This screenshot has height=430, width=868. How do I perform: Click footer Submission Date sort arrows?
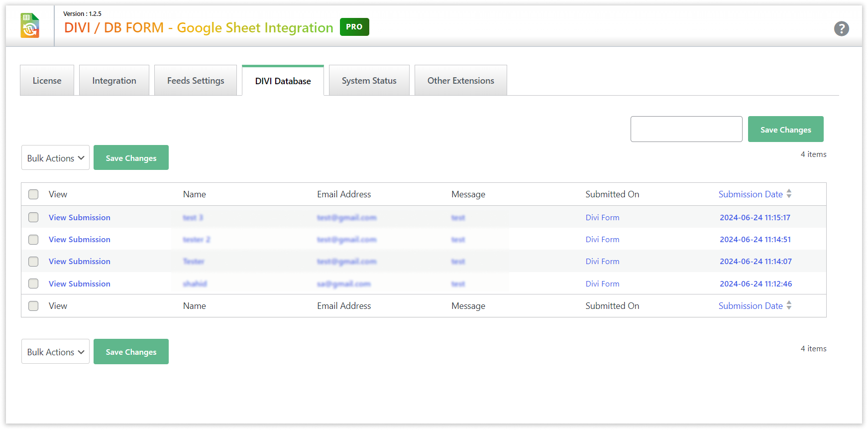[x=789, y=305]
